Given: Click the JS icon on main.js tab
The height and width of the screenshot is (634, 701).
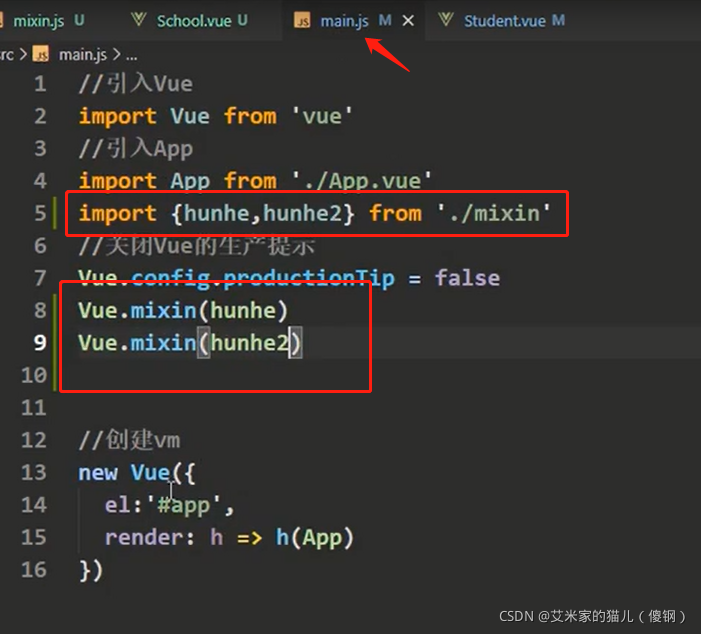Looking at the screenshot, I should click(302, 20).
